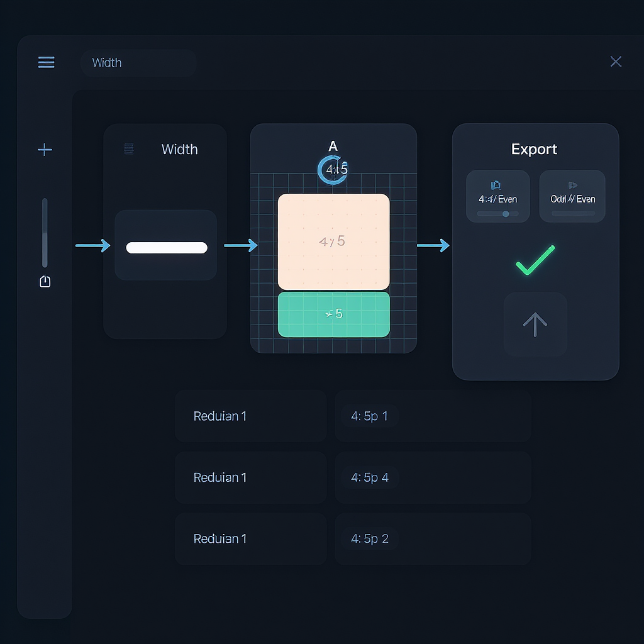Click the icon above Odd/Even
Image resolution: width=644 pixels, height=644 pixels.
(x=572, y=185)
